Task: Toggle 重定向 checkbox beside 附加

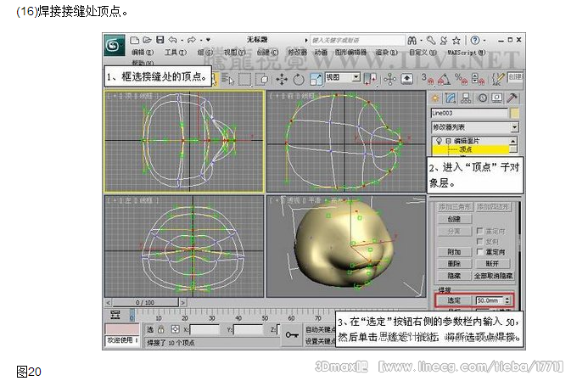Action: click(479, 252)
